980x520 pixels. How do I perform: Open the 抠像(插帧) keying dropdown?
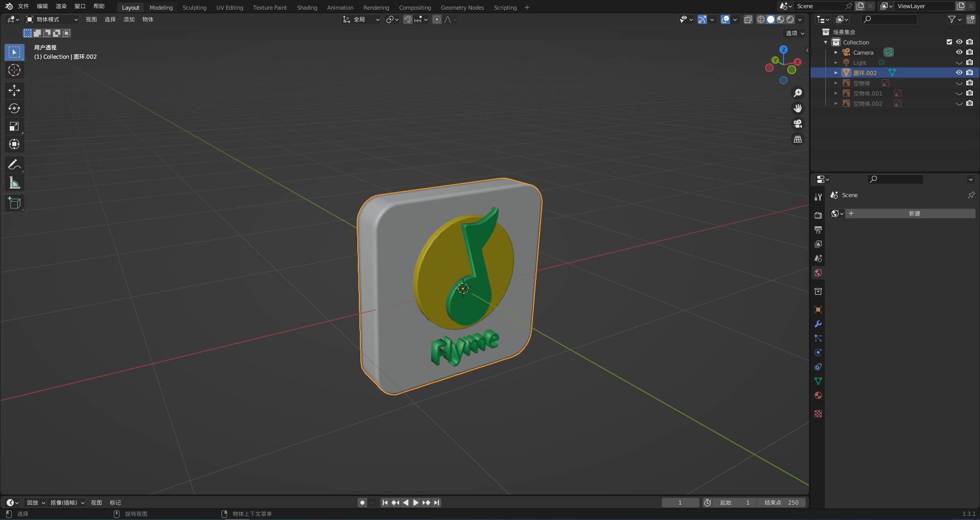67,503
